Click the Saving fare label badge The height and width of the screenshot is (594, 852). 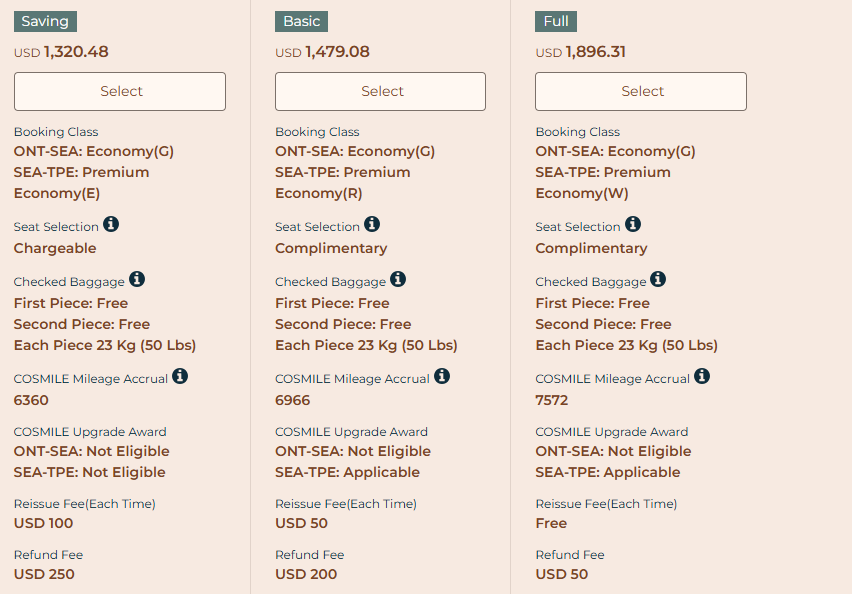[x=45, y=21]
